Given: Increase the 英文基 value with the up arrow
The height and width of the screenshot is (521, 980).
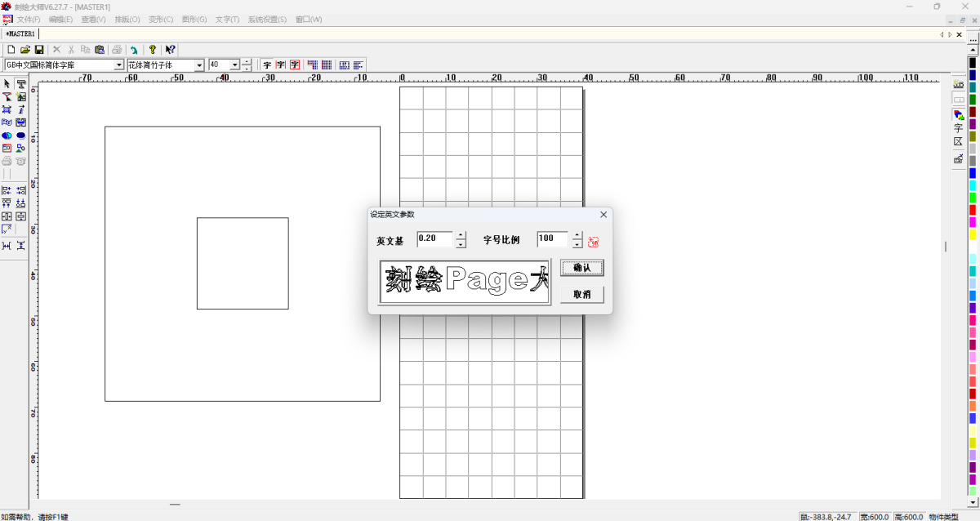Looking at the screenshot, I should pyautogui.click(x=461, y=235).
